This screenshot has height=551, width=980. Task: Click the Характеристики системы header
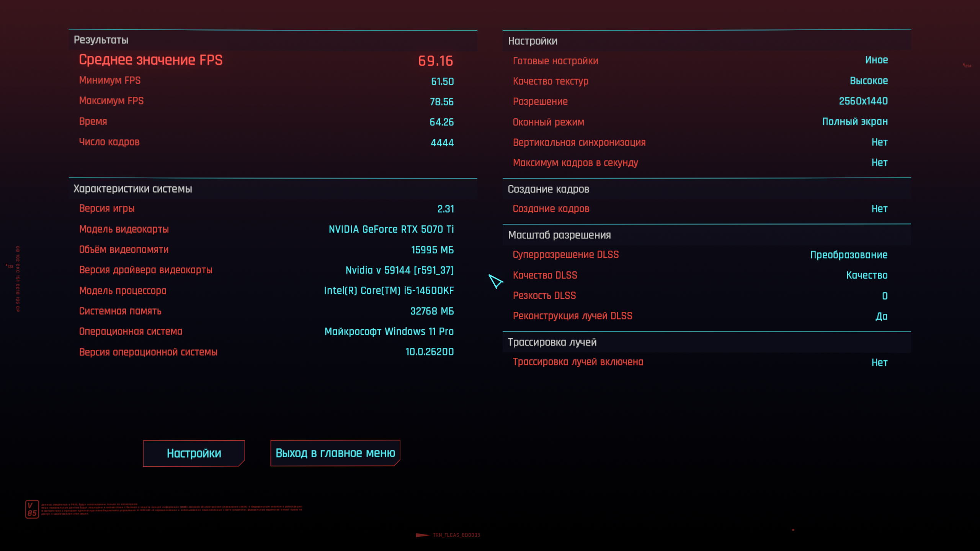click(132, 189)
